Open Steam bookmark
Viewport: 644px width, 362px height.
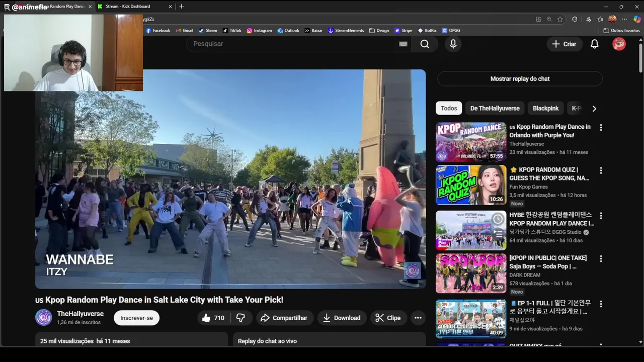point(208,31)
